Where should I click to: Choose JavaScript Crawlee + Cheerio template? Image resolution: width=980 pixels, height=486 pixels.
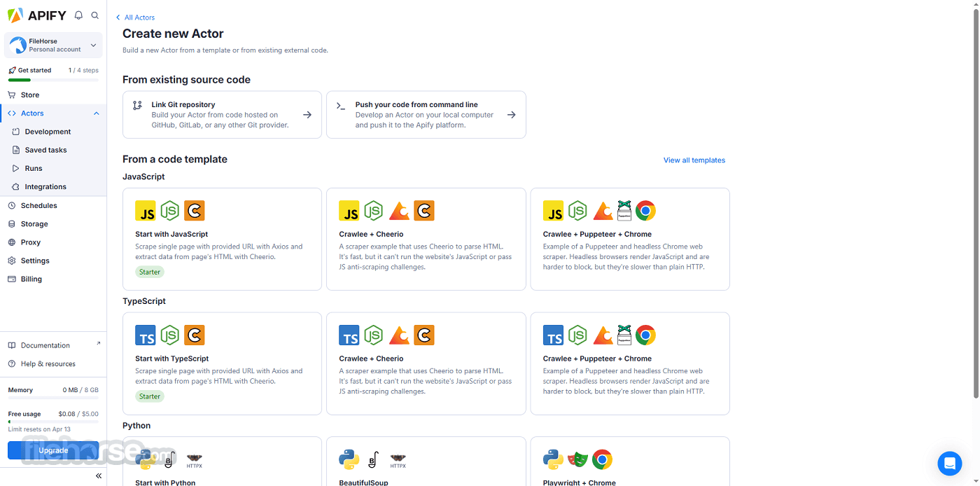426,239
